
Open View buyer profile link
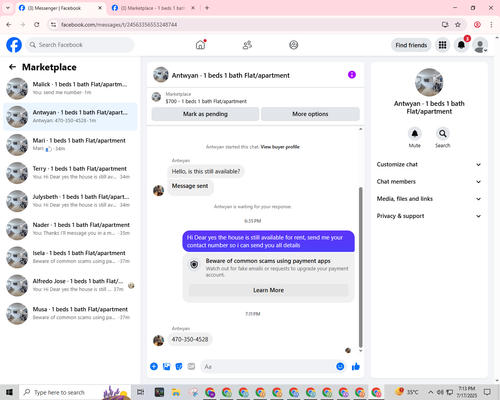(280, 147)
